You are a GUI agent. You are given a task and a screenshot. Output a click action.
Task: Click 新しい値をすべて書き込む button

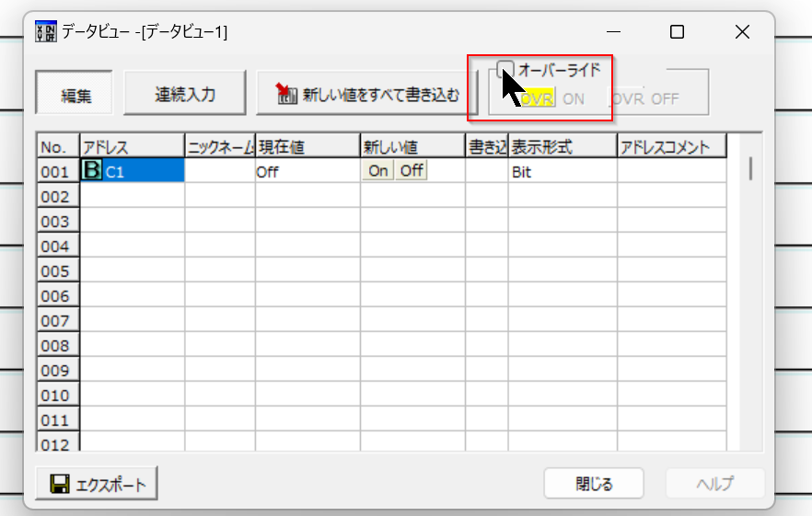(366, 93)
